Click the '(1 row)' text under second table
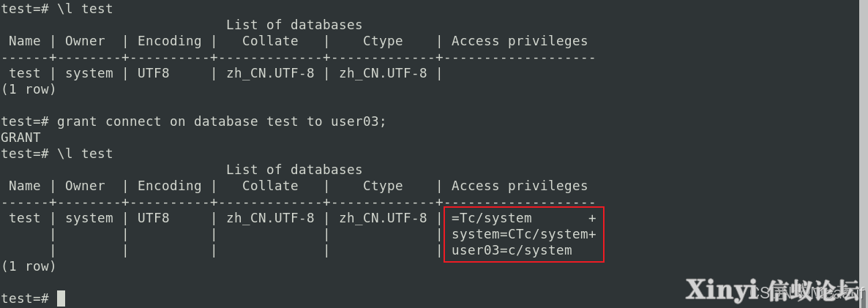This screenshot has height=308, width=868. pos(29,266)
